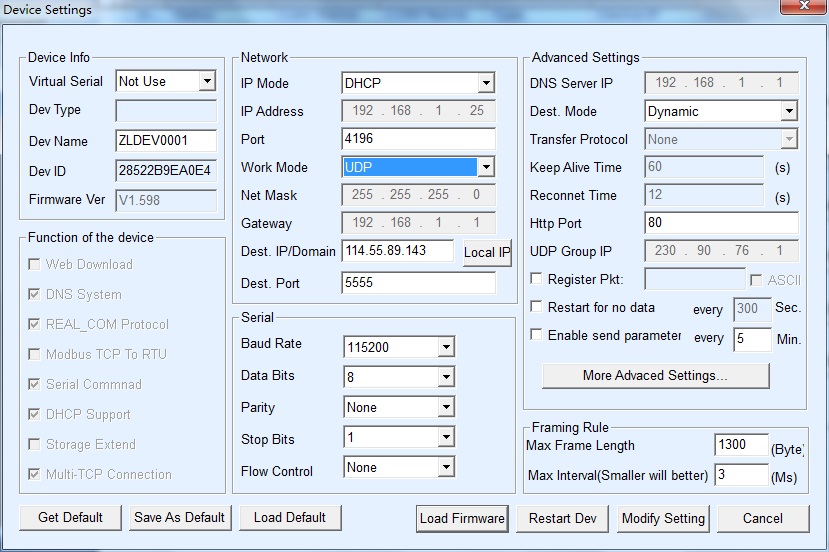
Task: Expand the Dest. Mode Dynamic dropdown
Action: [788, 111]
